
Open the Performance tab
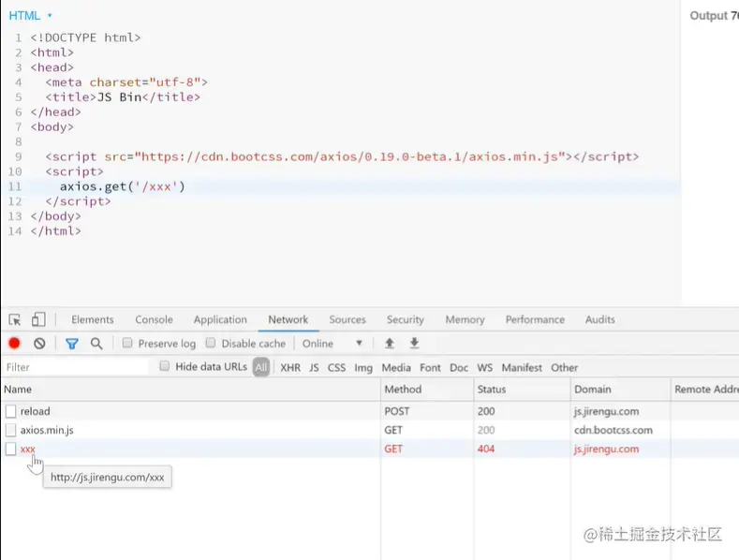pos(535,319)
